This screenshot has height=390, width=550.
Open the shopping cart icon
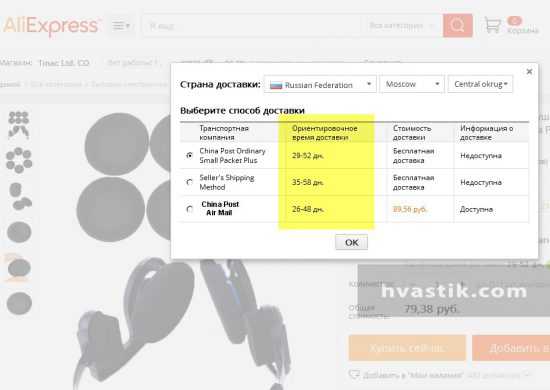pos(493,25)
